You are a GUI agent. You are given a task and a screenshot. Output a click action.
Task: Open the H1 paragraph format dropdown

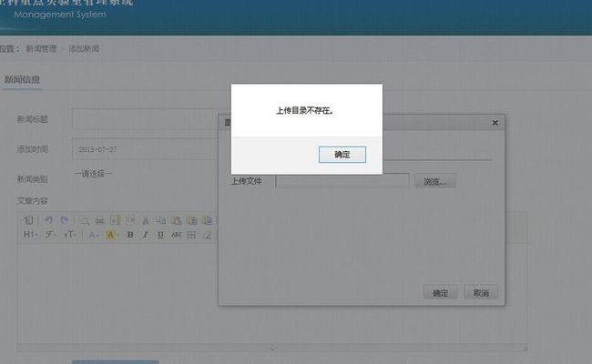coord(30,235)
